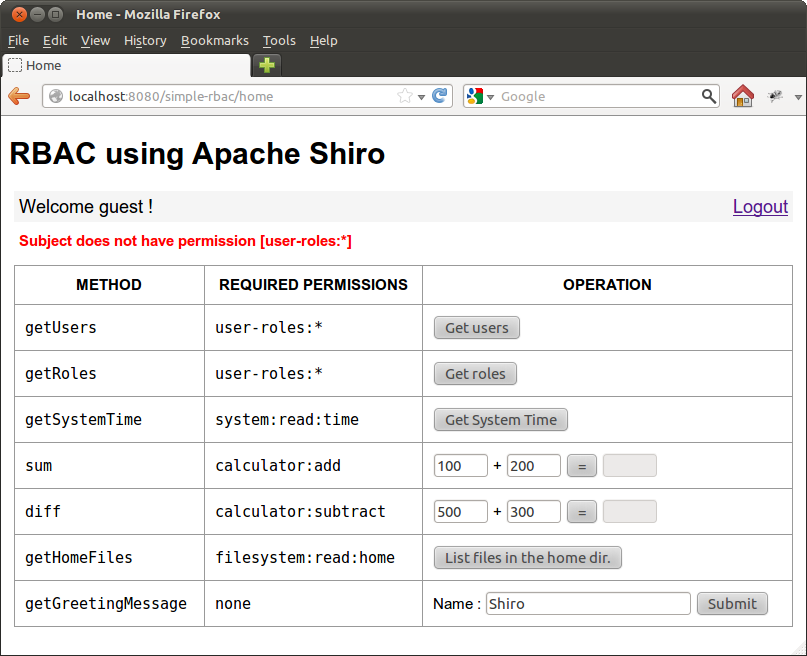Bookmark this page with the star icon

404,97
